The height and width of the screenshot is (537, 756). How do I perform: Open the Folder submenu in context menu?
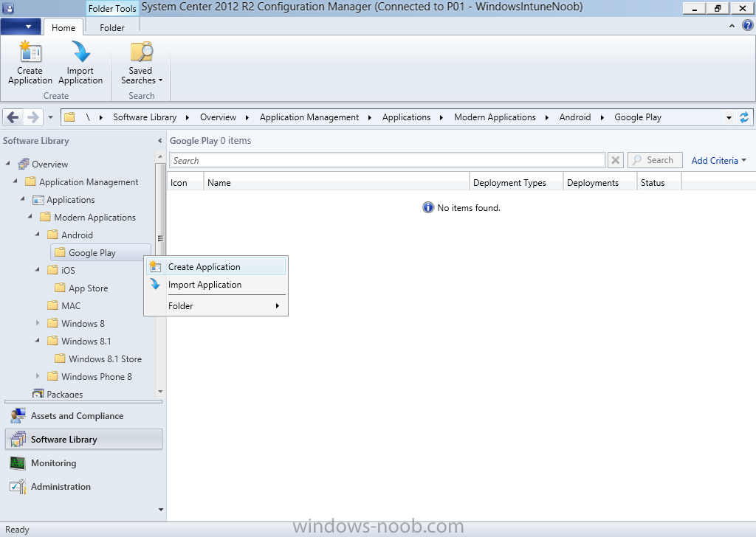[x=216, y=306]
